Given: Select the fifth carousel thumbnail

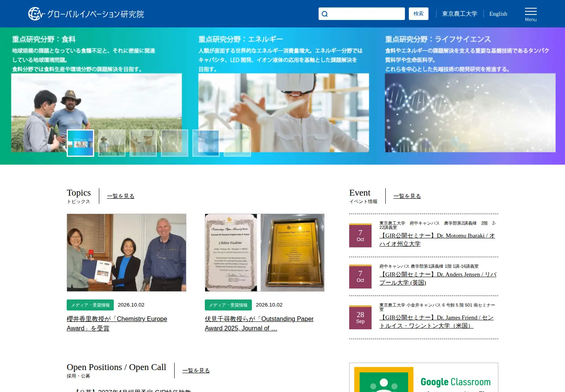Looking at the screenshot, I should (206, 143).
